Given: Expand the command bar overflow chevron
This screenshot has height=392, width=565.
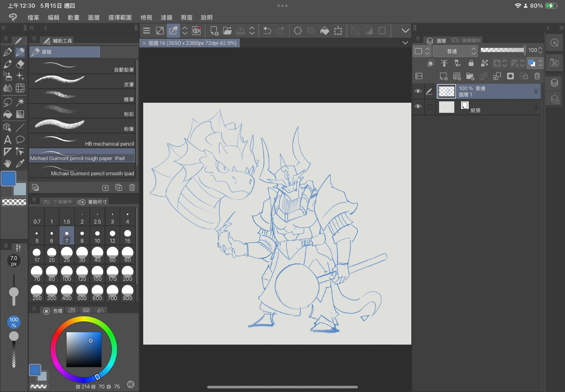Looking at the screenshot, I should [x=405, y=30].
